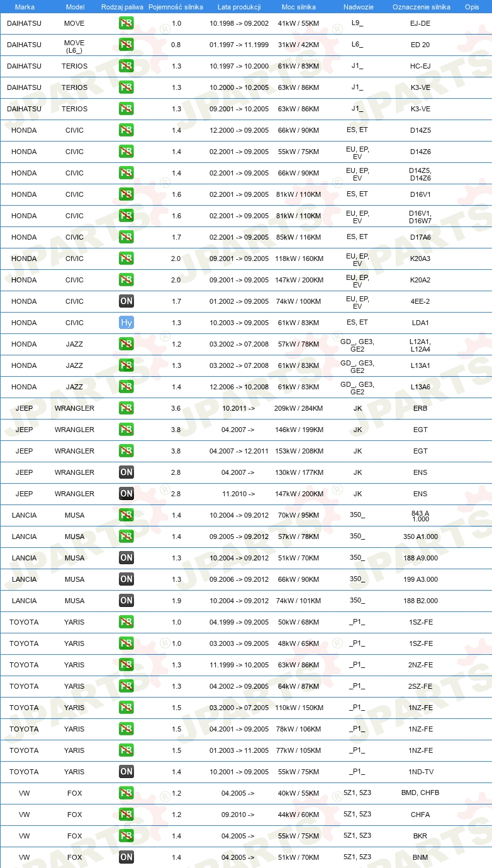Click the 110kW / 150KM power cell
Screen dimensions: 492x868
[x=299, y=708]
